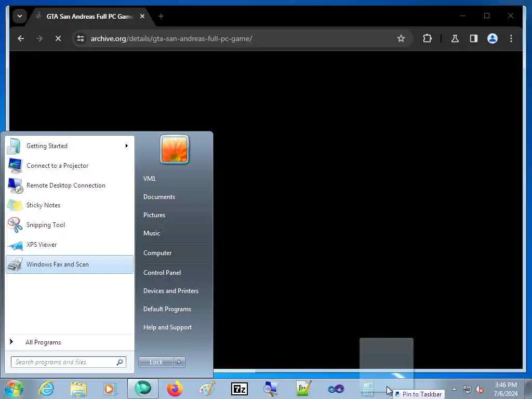Open the Windows Start orb
Viewport: 532px width, 399px height.
click(x=14, y=389)
